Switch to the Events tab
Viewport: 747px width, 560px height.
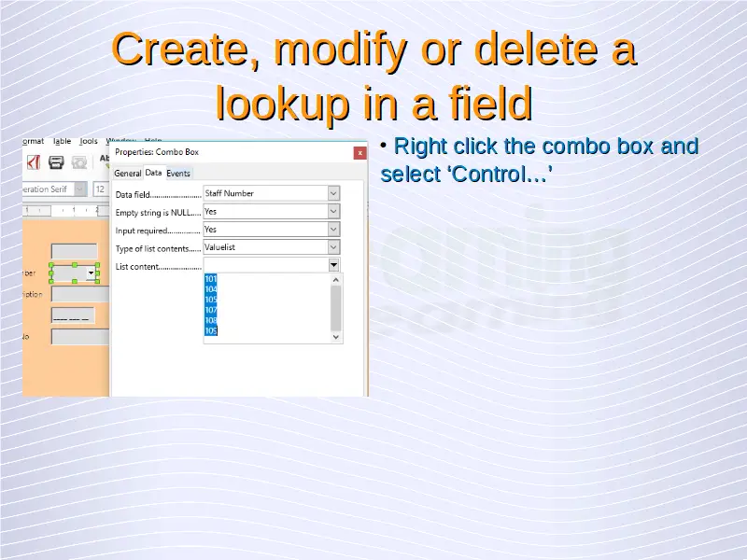point(178,174)
